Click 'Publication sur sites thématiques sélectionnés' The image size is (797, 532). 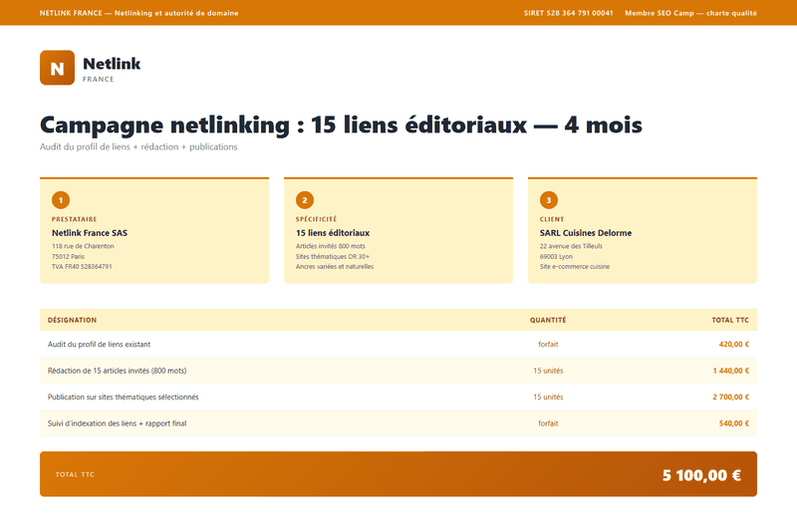point(123,398)
